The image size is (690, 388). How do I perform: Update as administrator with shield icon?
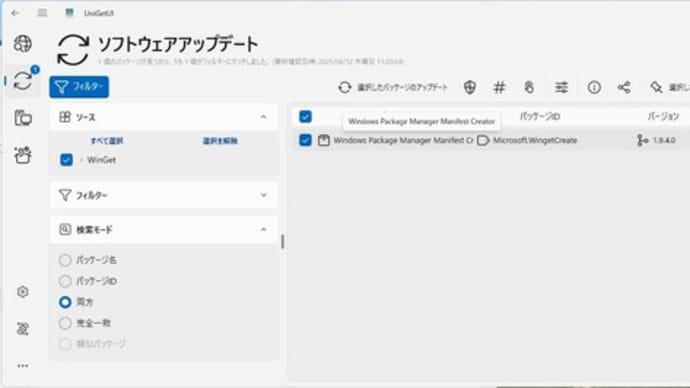470,88
